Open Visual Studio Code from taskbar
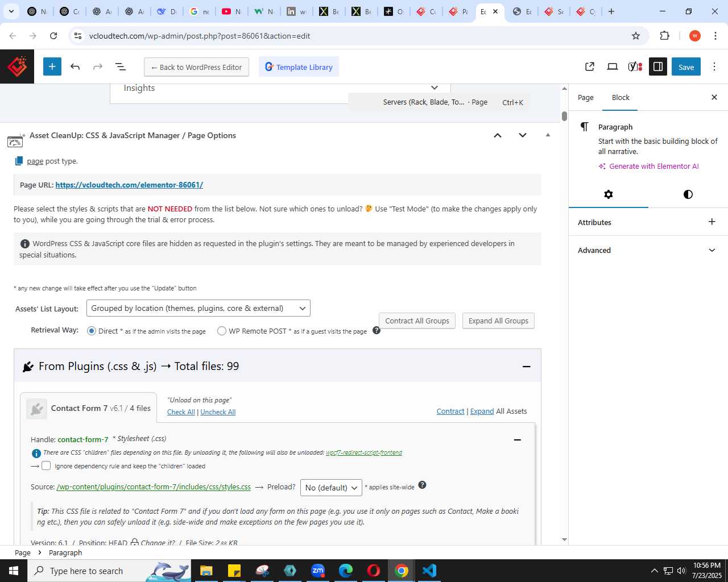Viewport: 728px width, 582px height. (429, 571)
